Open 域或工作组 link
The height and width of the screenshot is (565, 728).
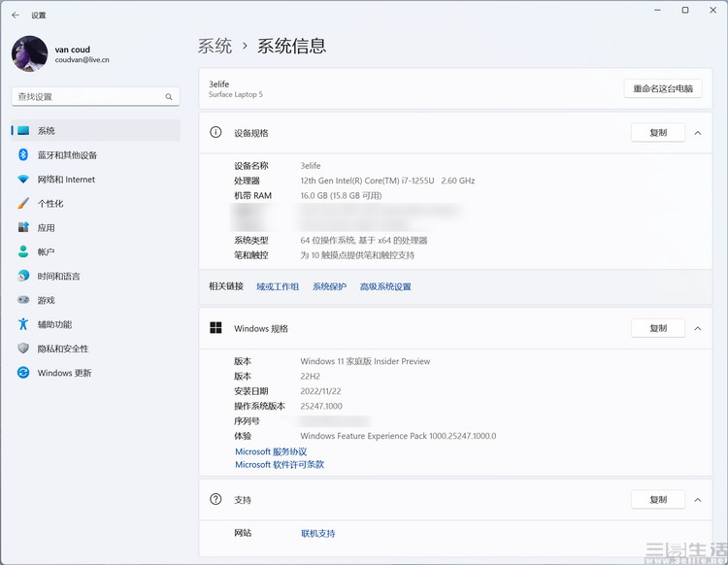[278, 286]
